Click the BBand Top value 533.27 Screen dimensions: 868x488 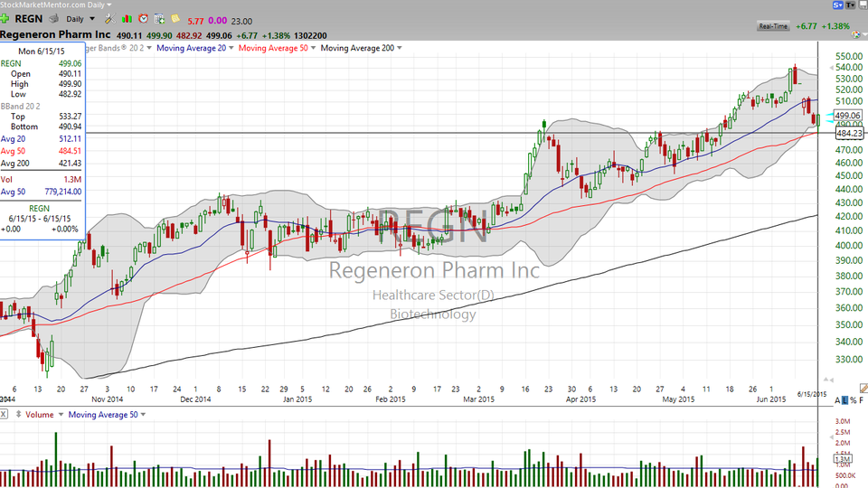pyautogui.click(x=70, y=117)
